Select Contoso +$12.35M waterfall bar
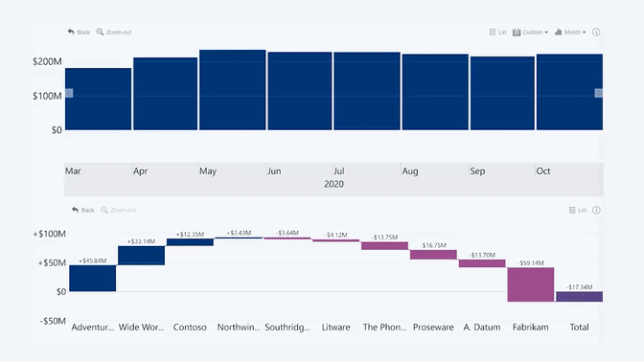The width and height of the screenshot is (644, 362). click(x=190, y=242)
